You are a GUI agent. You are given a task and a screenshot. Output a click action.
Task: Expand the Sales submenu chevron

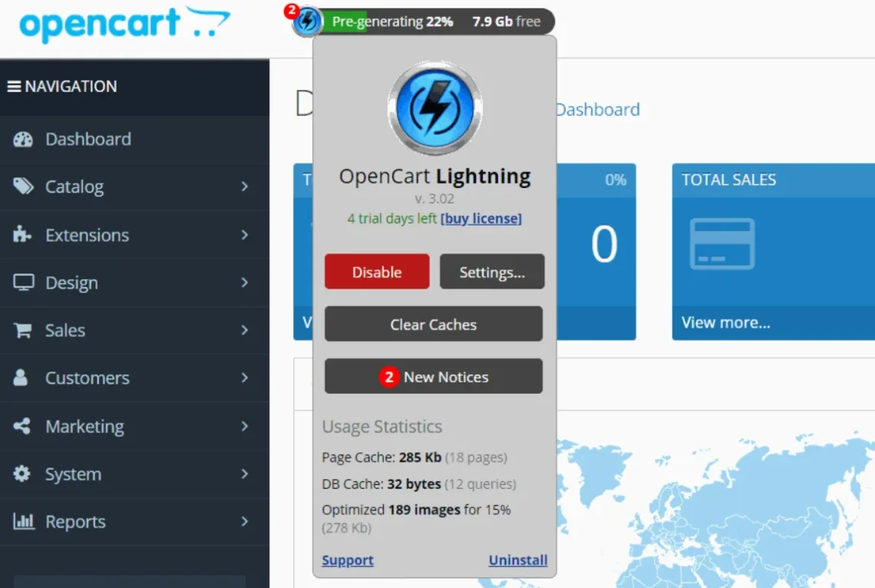click(x=246, y=330)
